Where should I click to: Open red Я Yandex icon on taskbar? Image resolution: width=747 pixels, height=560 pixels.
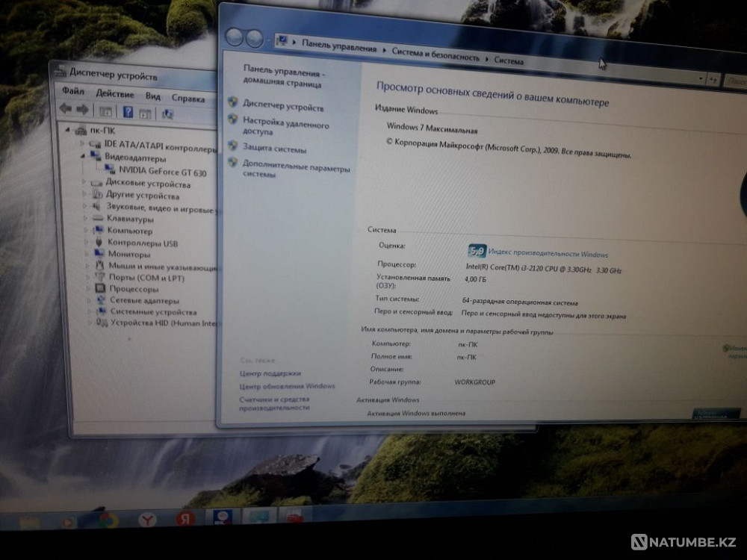pos(185,519)
